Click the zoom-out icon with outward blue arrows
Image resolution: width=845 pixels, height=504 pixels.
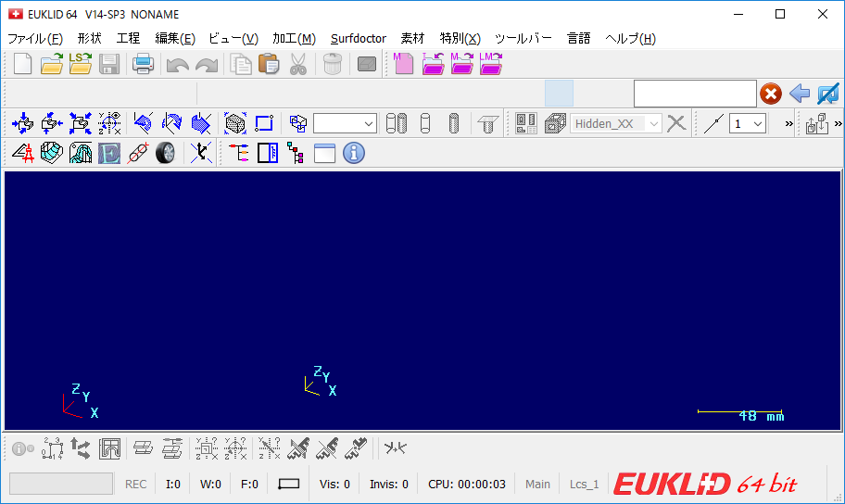click(x=52, y=123)
